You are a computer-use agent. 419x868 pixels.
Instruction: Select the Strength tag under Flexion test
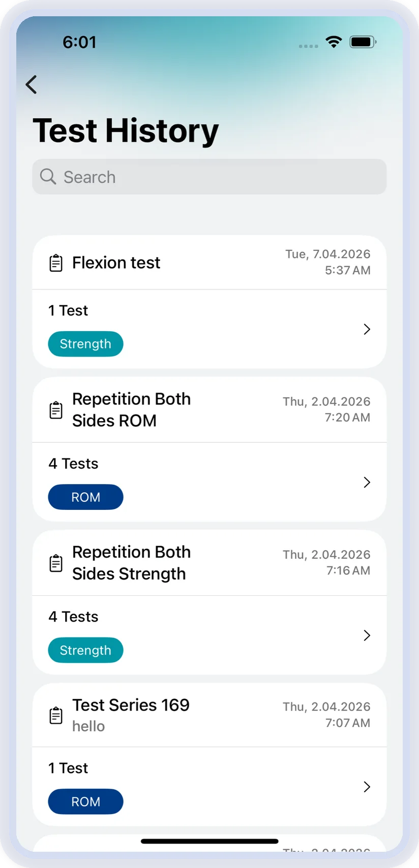85,344
